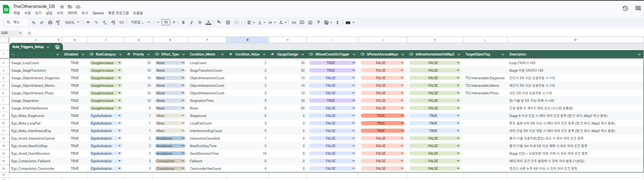Open the 도움말 menu
The width and height of the screenshot is (644, 180).
[138, 13]
